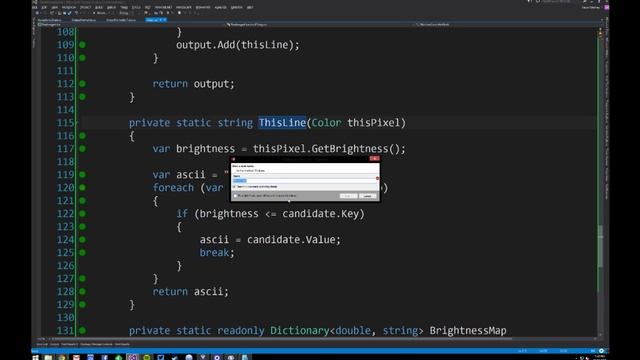The image size is (640, 360).
Task: Open the Edit menu
Action: tap(44, 7)
